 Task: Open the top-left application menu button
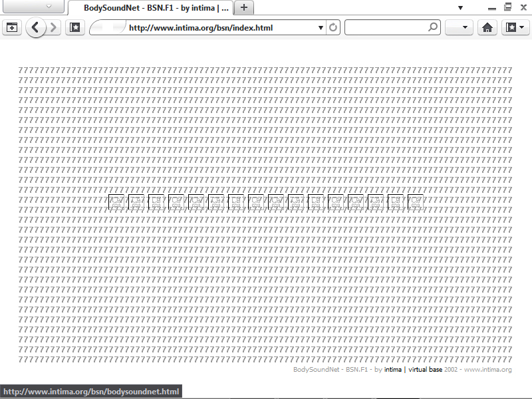[x=48, y=7]
